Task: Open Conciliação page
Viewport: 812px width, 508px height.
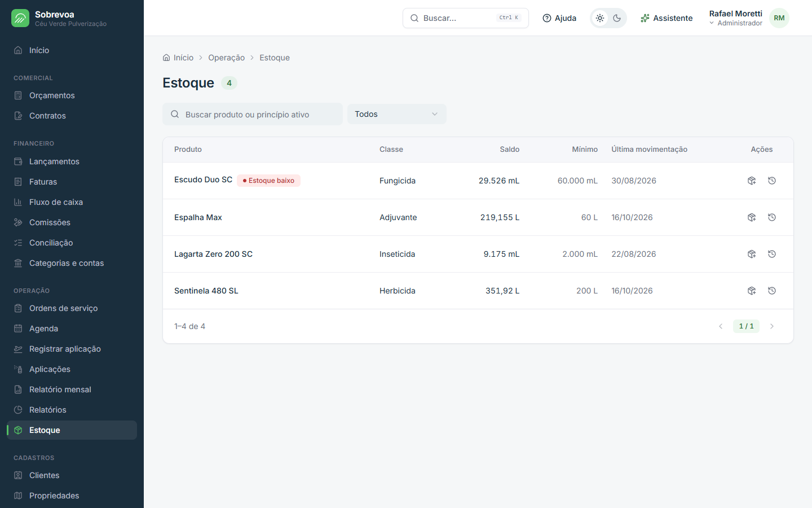Action: click(72, 243)
